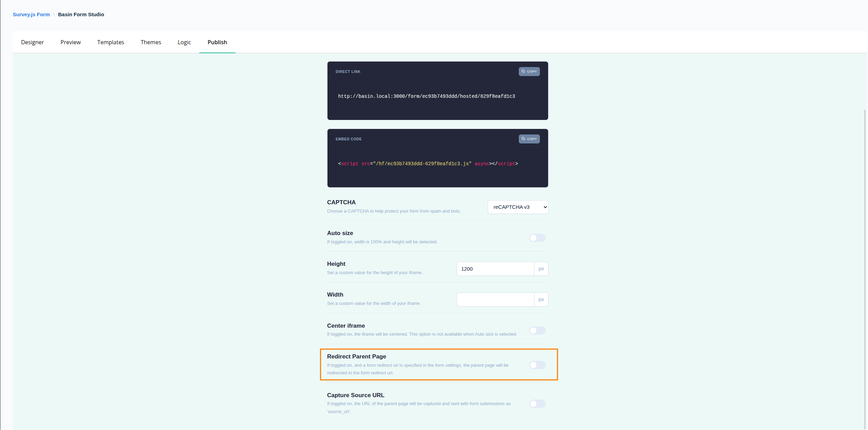Viewport: 868px width, 430px height.
Task: Click the Center iframe heading
Action: tap(346, 326)
